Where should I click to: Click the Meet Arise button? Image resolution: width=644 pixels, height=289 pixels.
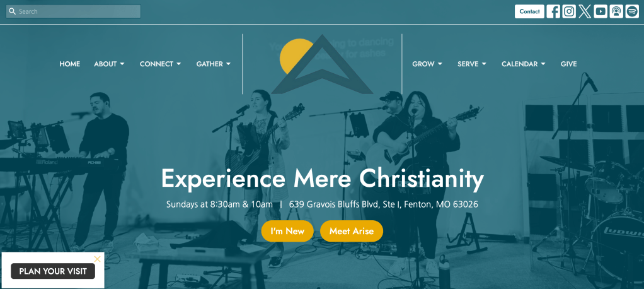(352, 231)
